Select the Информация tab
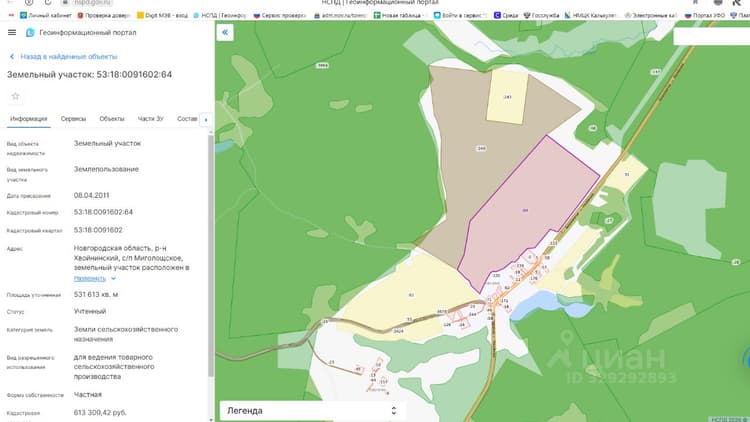Screen dimensions: 750x422 tap(29, 119)
